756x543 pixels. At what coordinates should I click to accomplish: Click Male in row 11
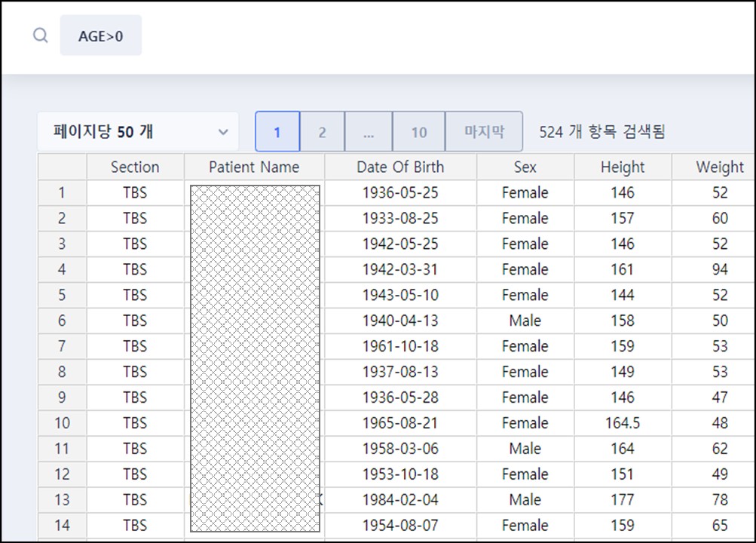tap(525, 449)
